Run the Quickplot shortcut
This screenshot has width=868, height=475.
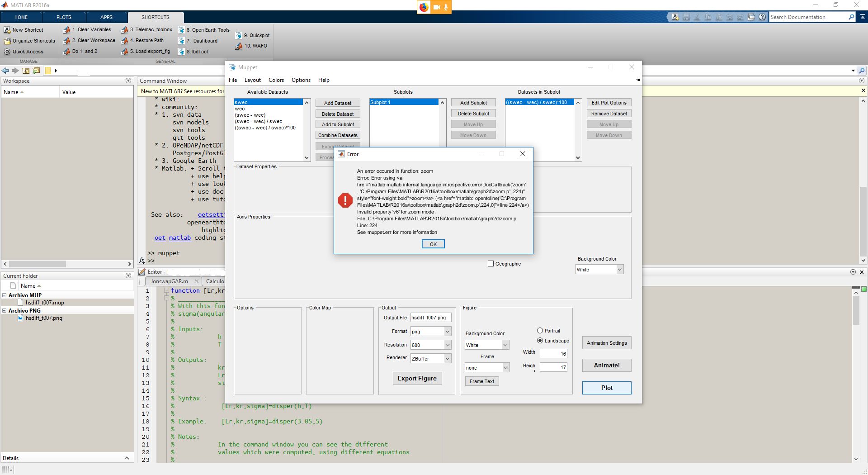(x=239, y=35)
